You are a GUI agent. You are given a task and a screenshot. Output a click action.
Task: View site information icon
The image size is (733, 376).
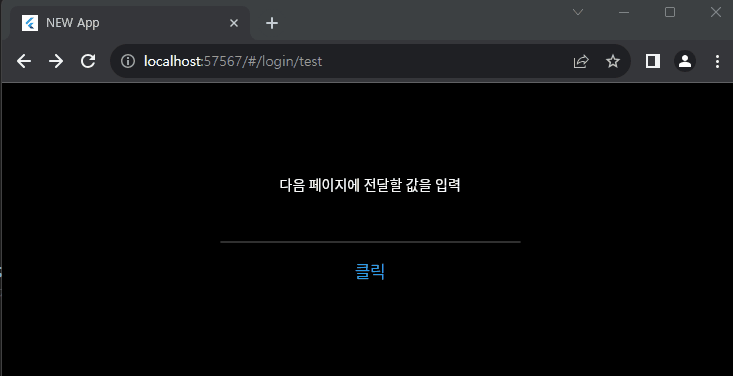tap(128, 61)
